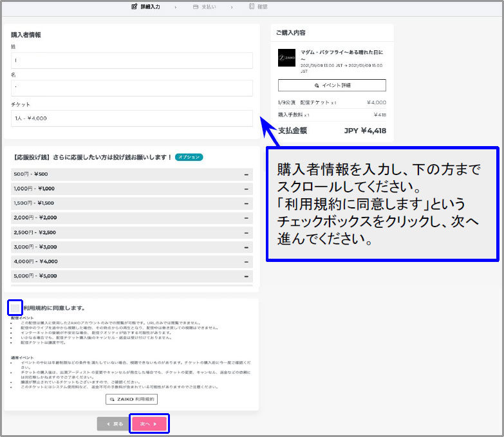Open the チケット selector showing 1人 - ¥4,000

point(132,118)
